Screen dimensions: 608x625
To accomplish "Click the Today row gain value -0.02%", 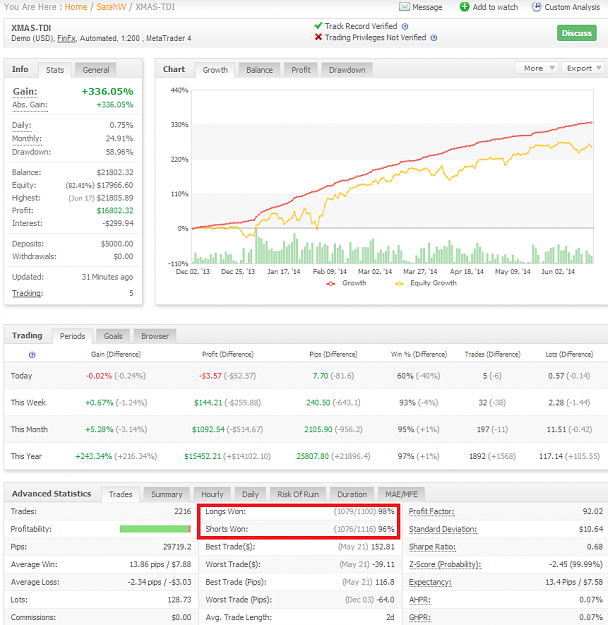I will (x=99, y=376).
